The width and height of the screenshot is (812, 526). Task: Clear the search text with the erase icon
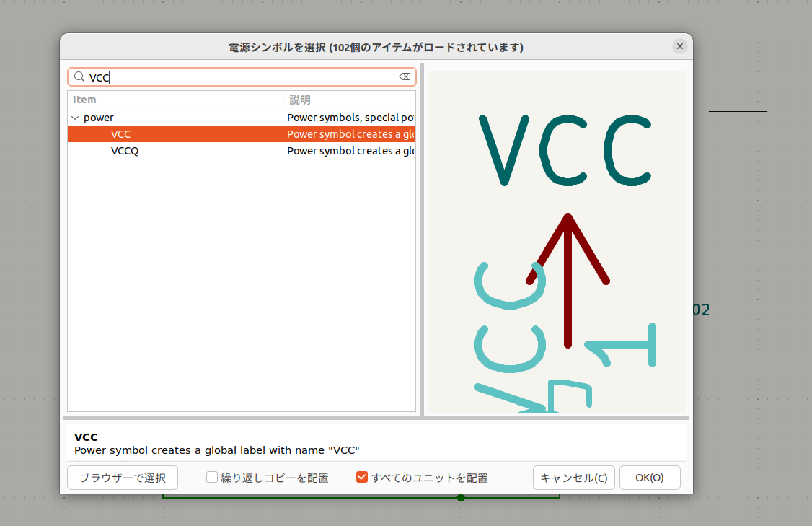(x=405, y=77)
